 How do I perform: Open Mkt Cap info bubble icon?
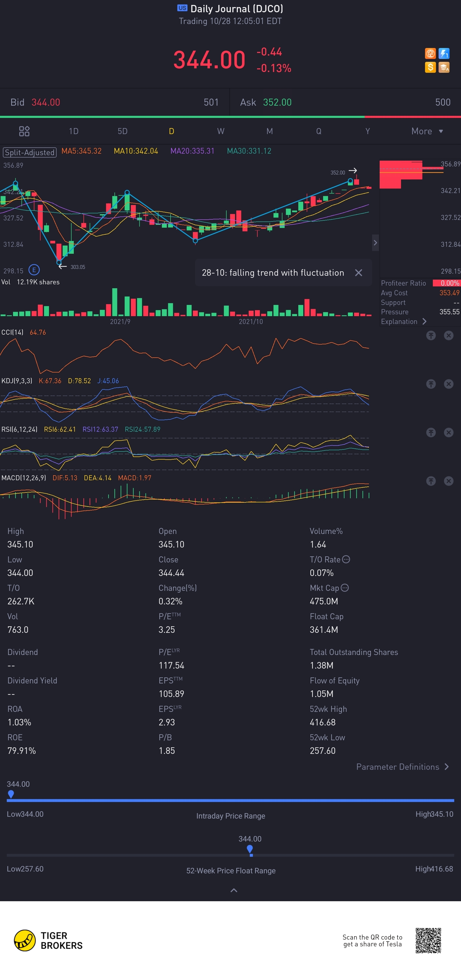[x=345, y=588]
